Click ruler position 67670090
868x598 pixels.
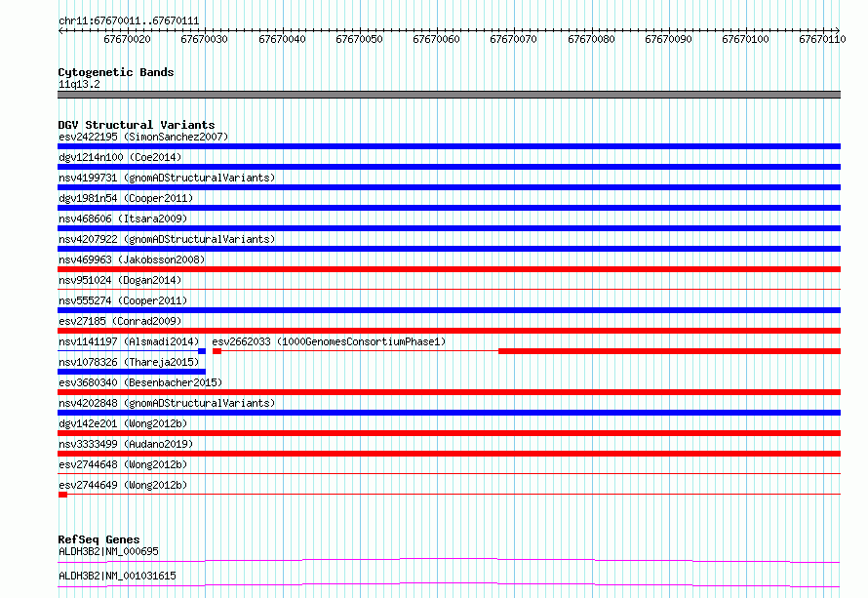click(x=668, y=39)
